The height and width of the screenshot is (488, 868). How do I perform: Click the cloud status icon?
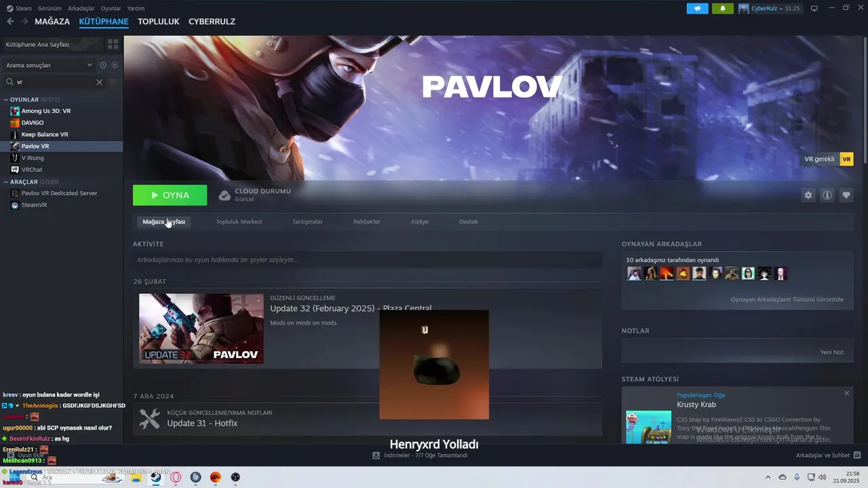(224, 195)
